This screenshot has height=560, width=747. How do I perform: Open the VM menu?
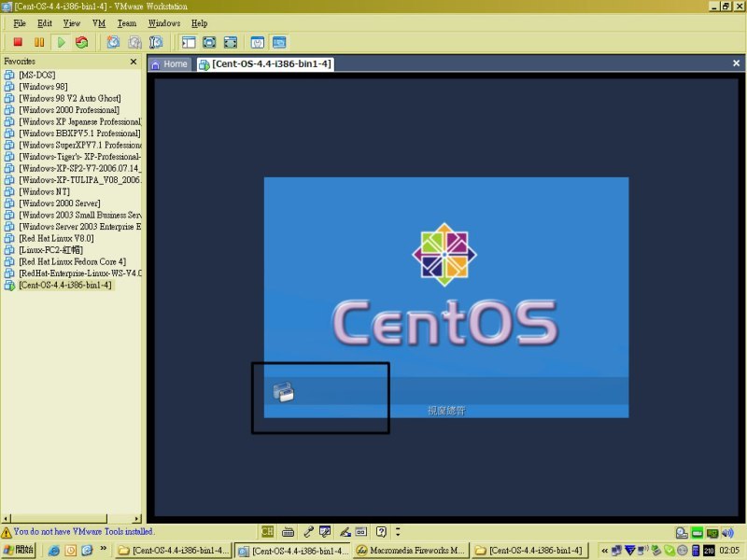[99, 23]
